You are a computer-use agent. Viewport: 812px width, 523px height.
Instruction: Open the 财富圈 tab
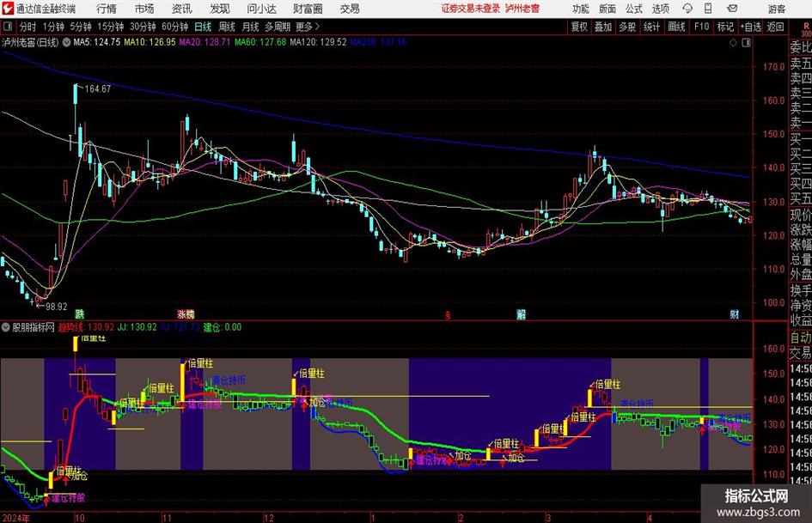click(x=308, y=9)
